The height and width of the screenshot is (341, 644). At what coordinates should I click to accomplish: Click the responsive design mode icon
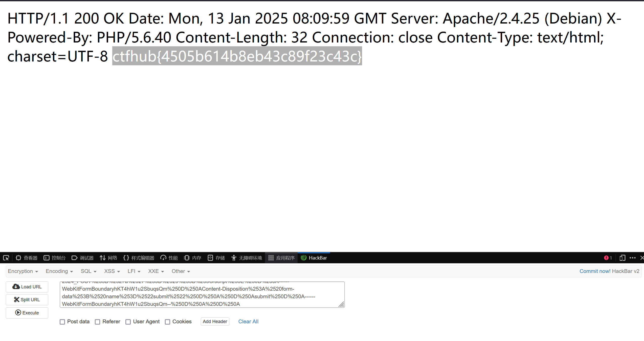click(622, 258)
